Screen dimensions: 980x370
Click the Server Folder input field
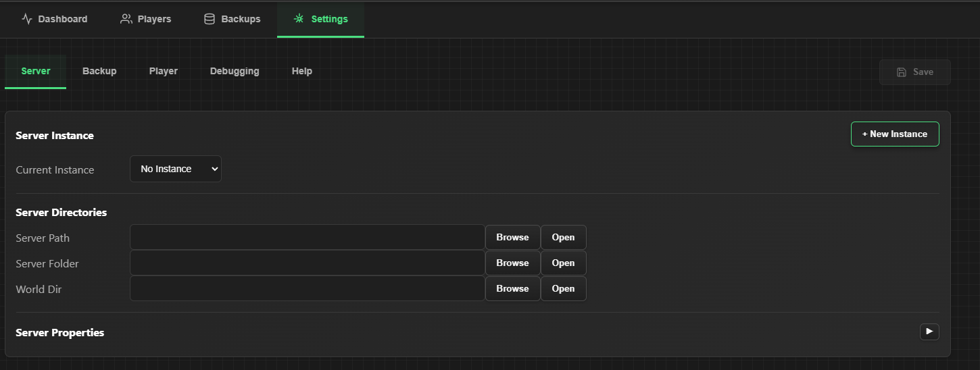(308, 263)
